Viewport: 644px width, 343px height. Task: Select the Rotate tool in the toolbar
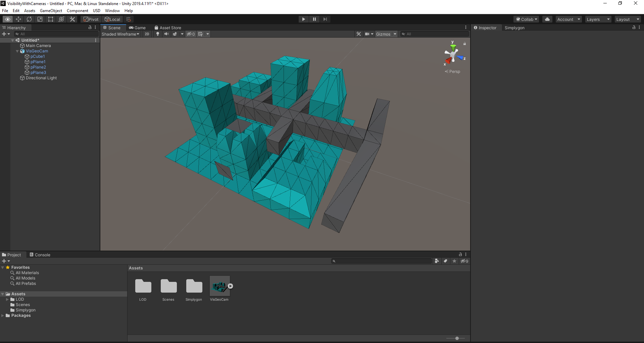point(29,19)
